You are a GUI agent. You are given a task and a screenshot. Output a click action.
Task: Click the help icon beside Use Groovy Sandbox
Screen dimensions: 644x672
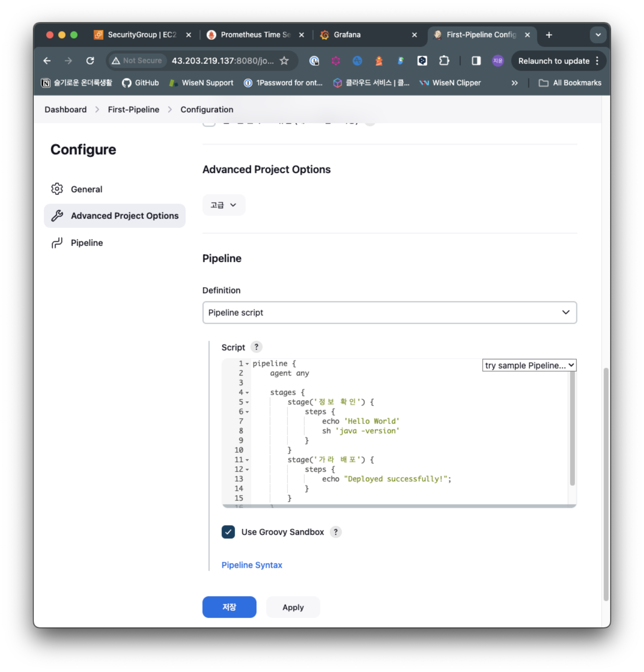tap(336, 532)
